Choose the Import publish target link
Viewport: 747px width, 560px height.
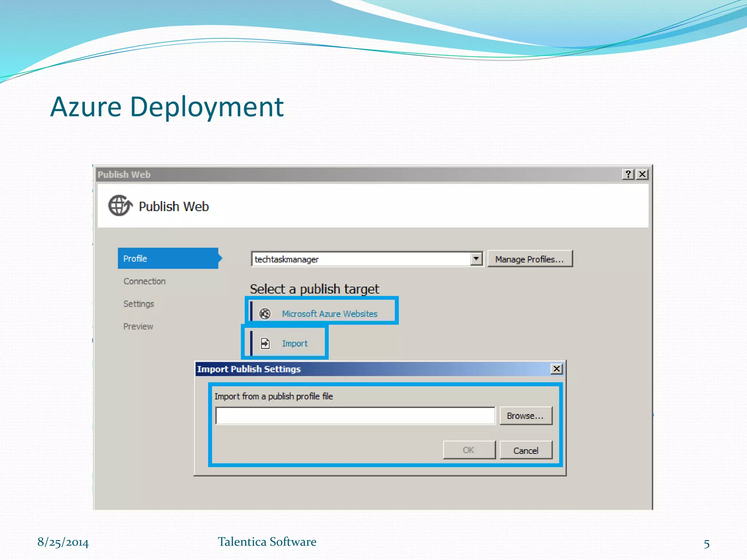(295, 343)
